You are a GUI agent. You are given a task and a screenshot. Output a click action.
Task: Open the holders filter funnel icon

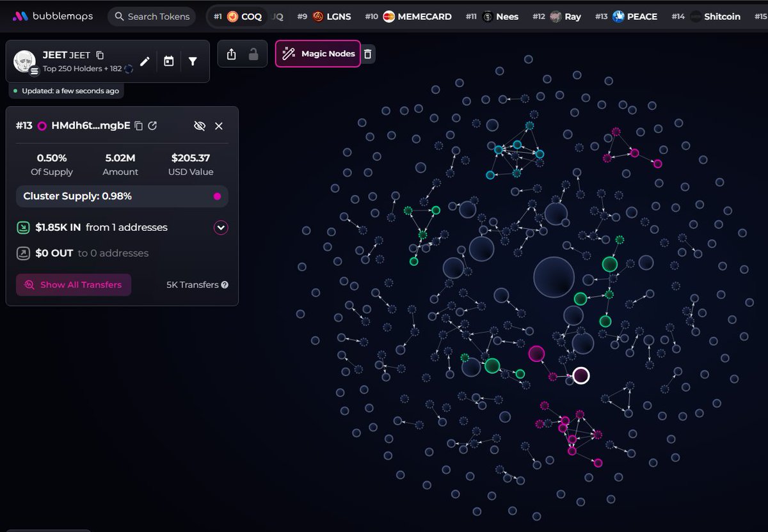(193, 61)
